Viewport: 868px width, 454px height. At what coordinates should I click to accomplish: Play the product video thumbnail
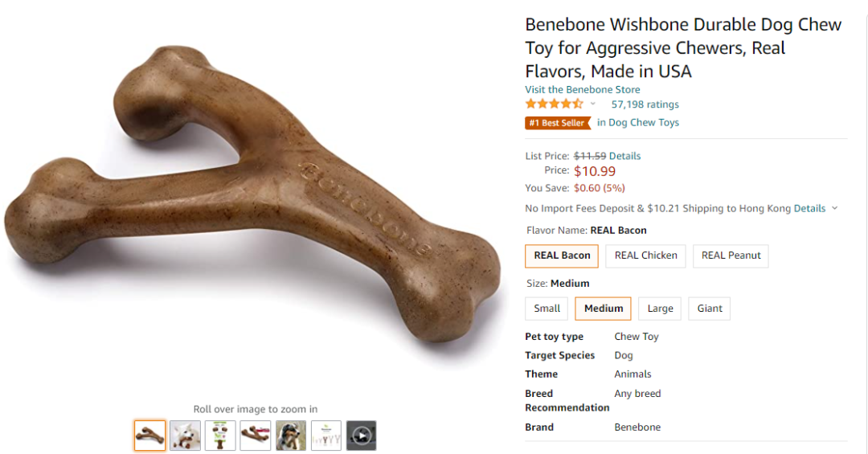tap(361, 436)
